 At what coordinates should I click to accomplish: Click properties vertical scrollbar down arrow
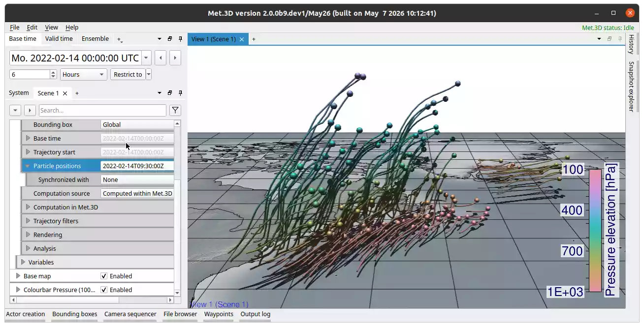tap(178, 293)
